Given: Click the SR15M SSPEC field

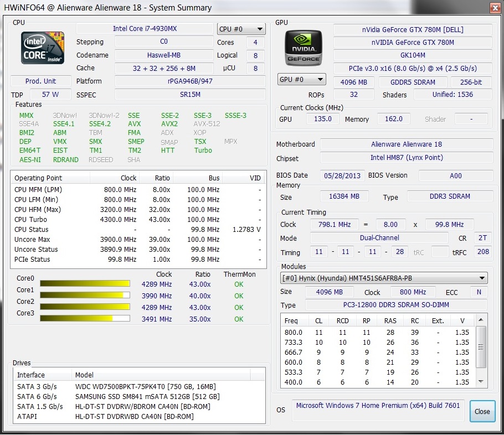Looking at the screenshot, I should (190, 95).
